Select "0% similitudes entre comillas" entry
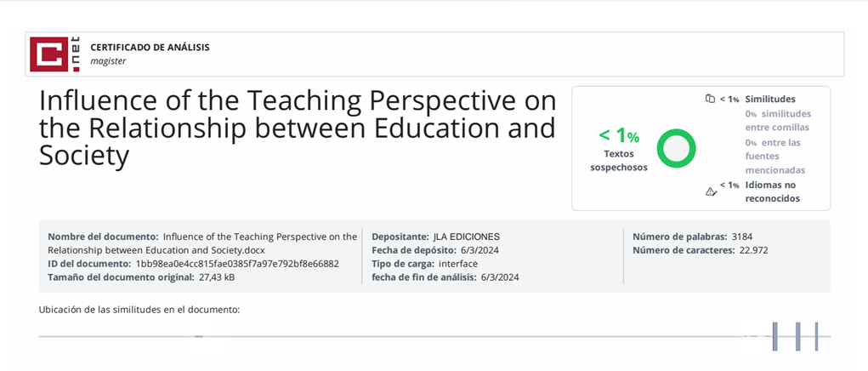The width and height of the screenshot is (868, 371). coord(777,120)
